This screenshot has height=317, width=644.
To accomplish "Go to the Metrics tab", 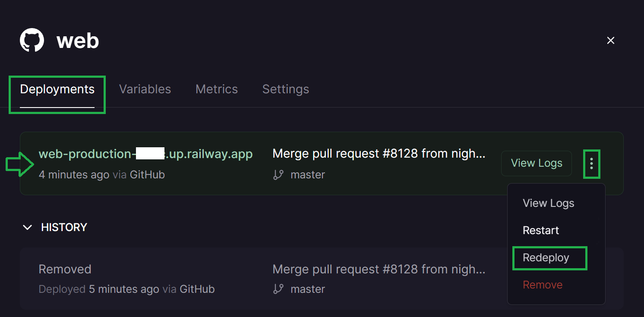I will (x=217, y=89).
